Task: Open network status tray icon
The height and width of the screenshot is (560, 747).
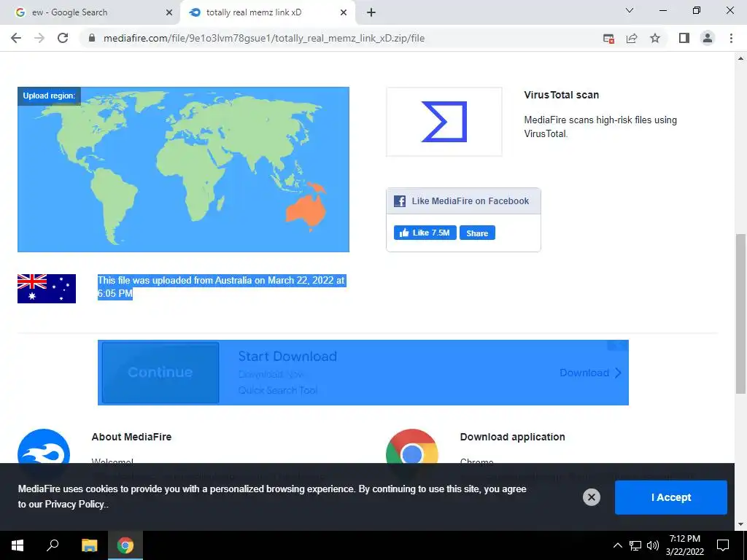Action: [x=635, y=545]
